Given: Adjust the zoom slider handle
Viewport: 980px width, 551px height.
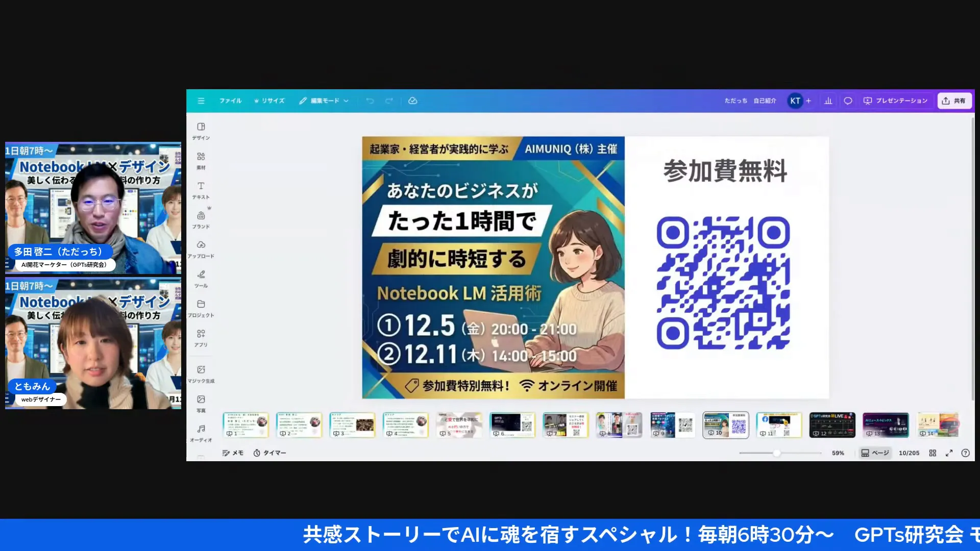Looking at the screenshot, I should point(776,453).
